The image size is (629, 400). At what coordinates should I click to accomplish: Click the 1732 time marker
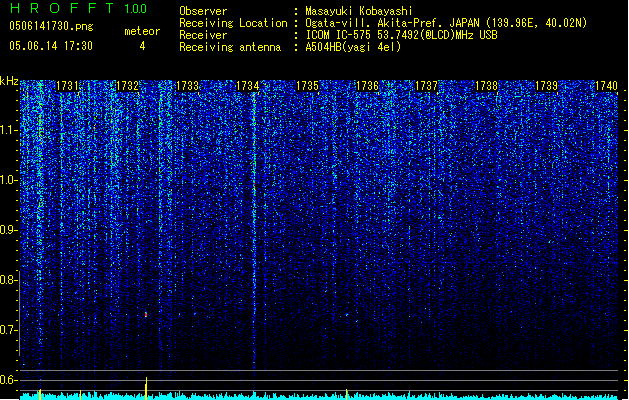pyautogui.click(x=127, y=86)
